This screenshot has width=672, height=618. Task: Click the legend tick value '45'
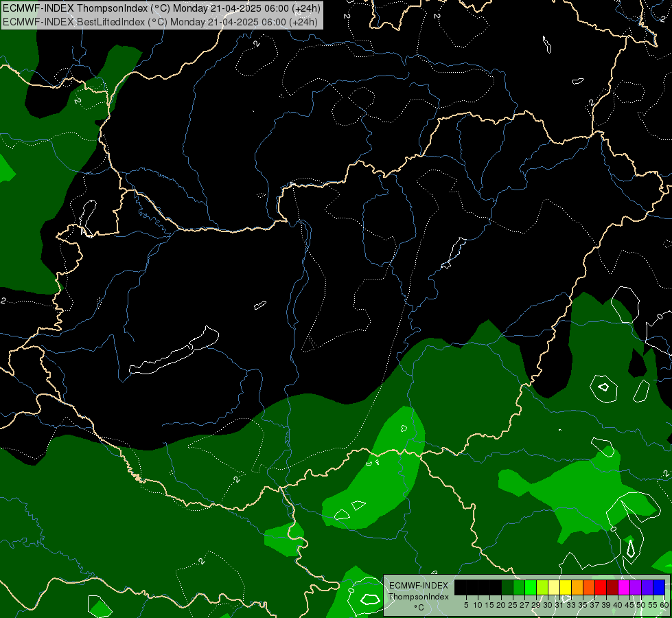coord(629,605)
